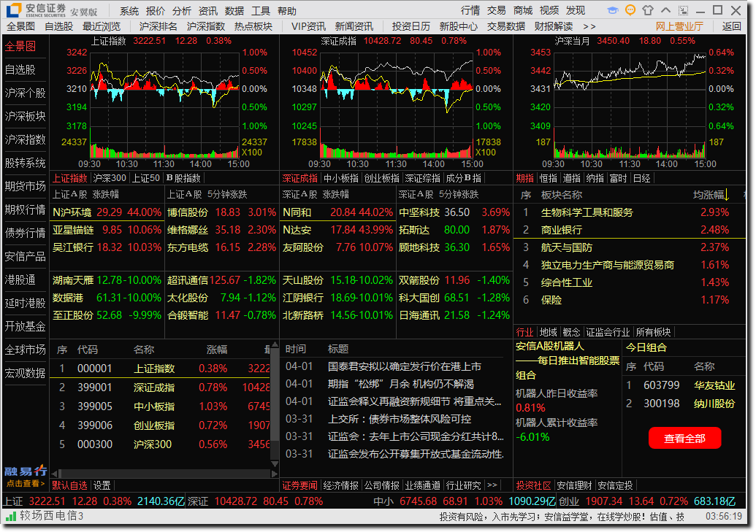Open the 系统 menu
The image size is (756, 532).
(129, 11)
